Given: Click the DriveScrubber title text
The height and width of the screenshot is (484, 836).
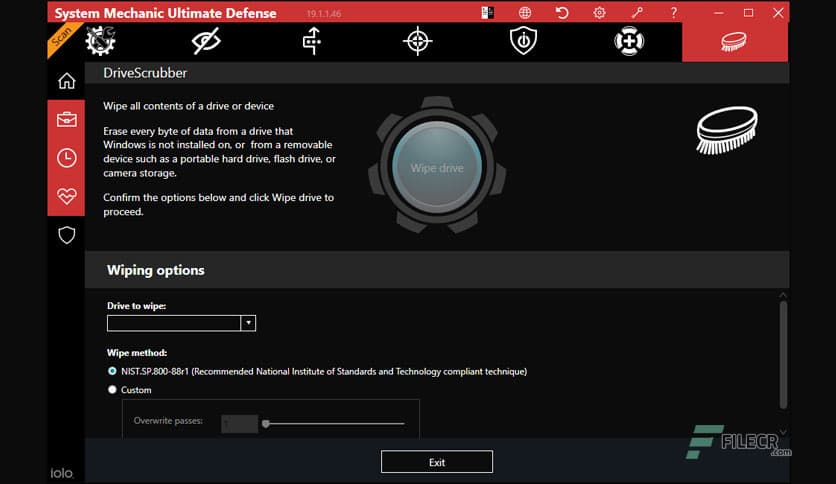Looking at the screenshot, I should [x=145, y=73].
